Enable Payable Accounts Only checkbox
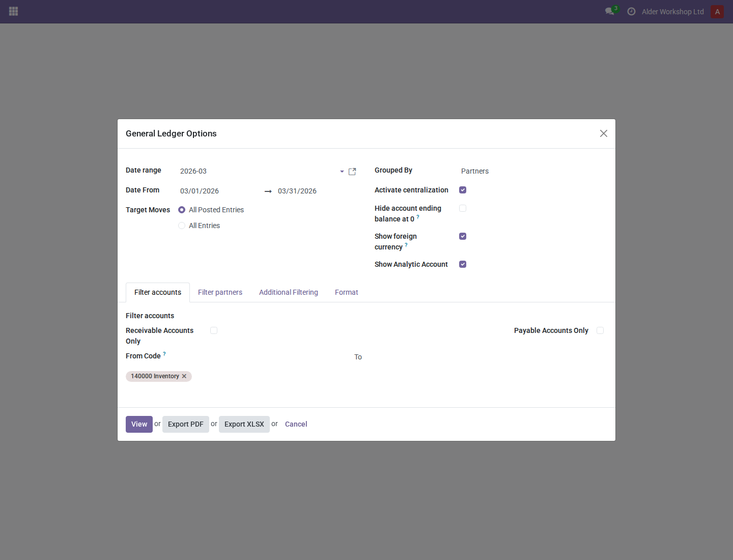 (x=600, y=330)
